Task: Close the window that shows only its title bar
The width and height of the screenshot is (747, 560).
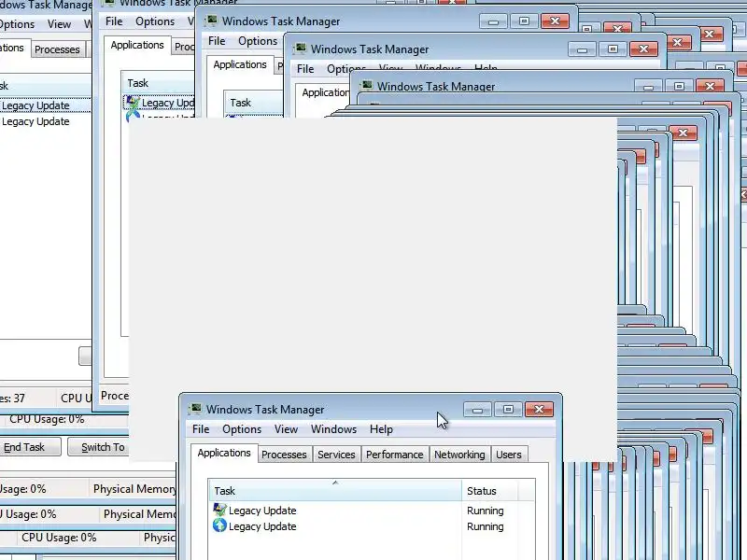Action: (x=710, y=87)
